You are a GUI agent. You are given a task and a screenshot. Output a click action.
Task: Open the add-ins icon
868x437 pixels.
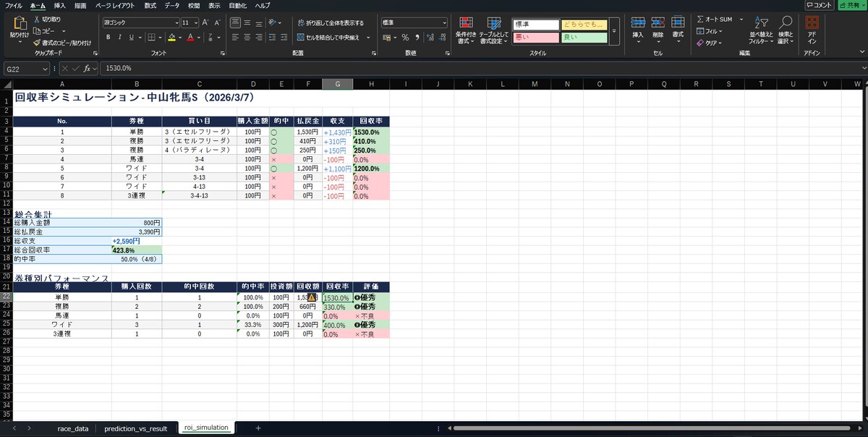tap(812, 23)
